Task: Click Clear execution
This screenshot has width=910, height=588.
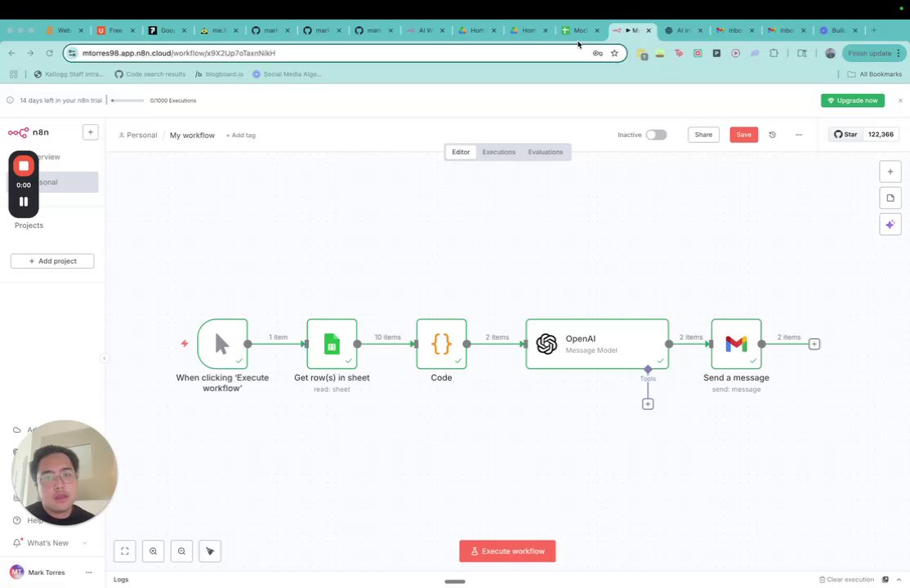Action: coord(846,579)
